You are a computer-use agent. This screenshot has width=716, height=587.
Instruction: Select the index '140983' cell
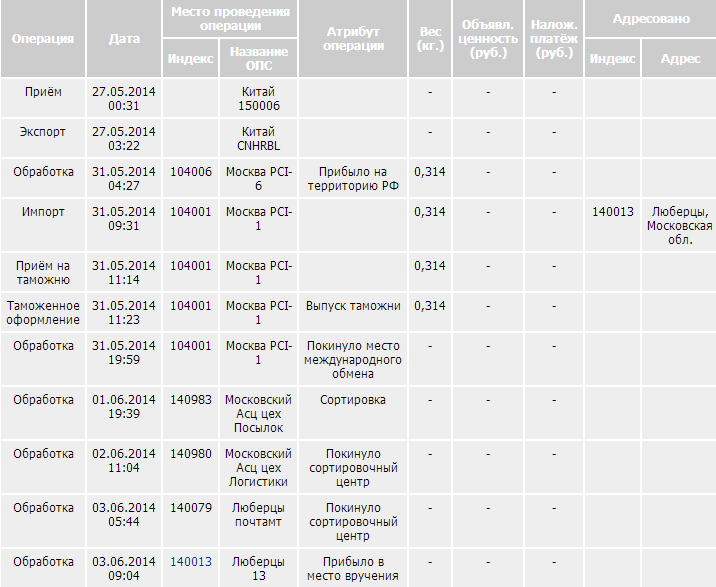click(190, 413)
